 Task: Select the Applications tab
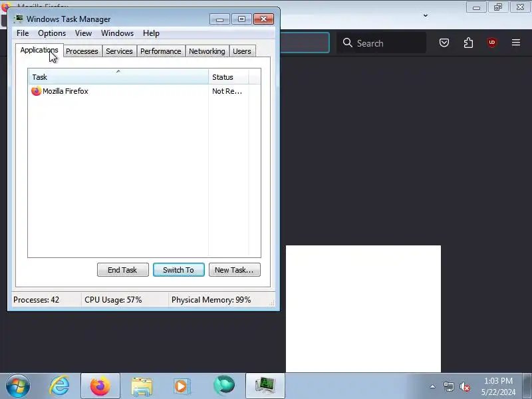[x=39, y=51]
